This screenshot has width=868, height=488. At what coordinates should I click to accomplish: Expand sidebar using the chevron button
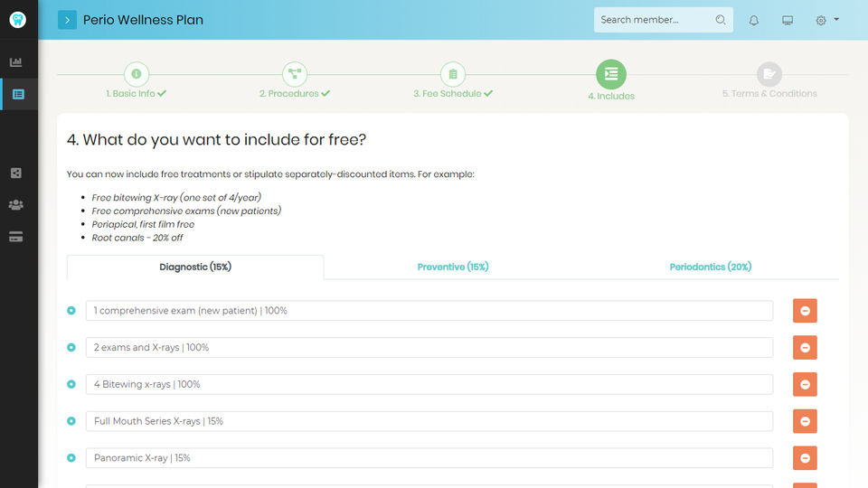[67, 20]
